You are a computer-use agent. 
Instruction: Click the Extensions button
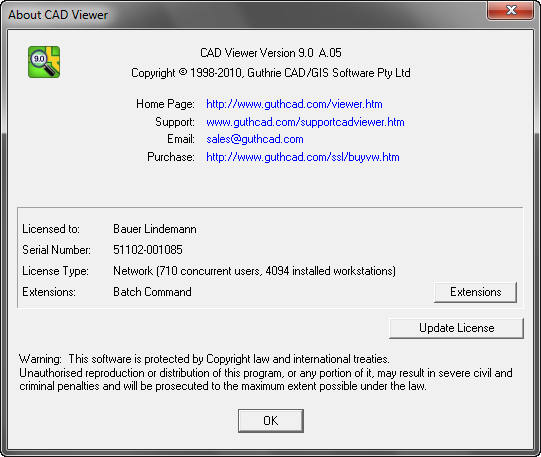click(475, 292)
